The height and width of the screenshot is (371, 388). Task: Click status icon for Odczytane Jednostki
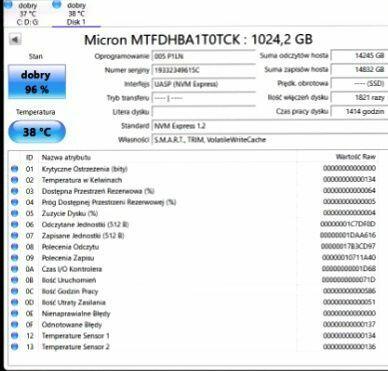coord(14,225)
